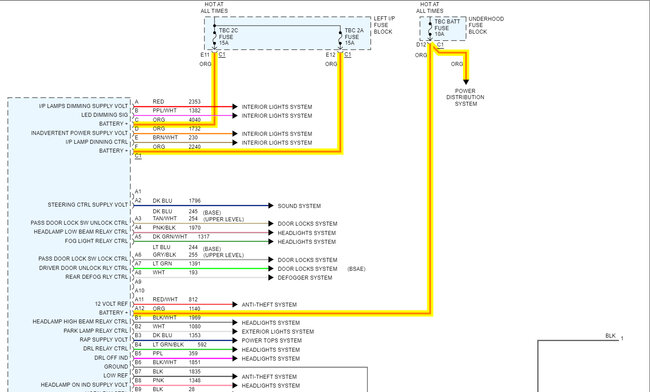Select the REAR DEFOG RLY CTRL label
The image size is (650, 392).
coord(97,277)
